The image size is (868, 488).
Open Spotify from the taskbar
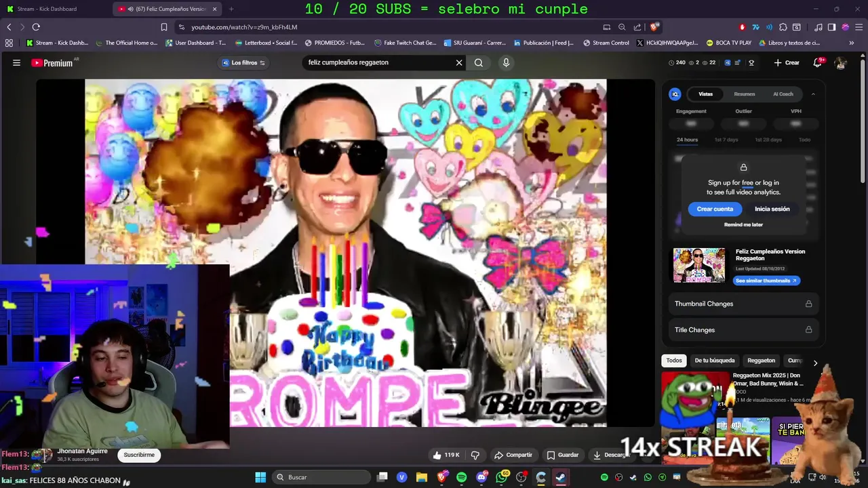(x=462, y=477)
